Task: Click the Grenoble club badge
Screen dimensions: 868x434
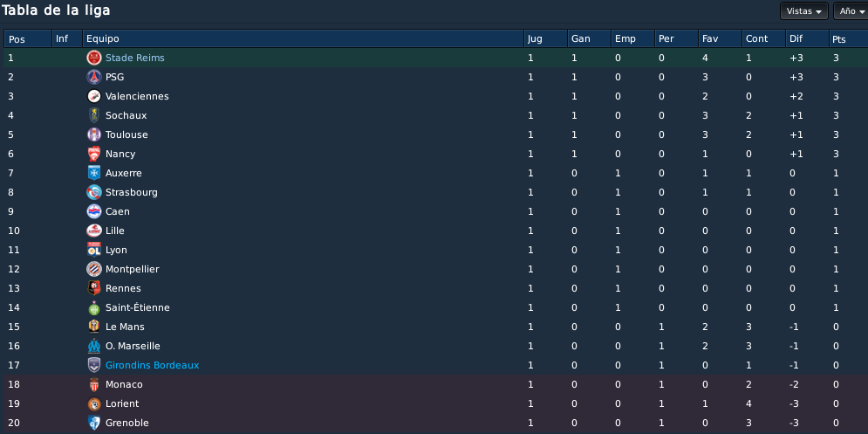Action: (94, 423)
